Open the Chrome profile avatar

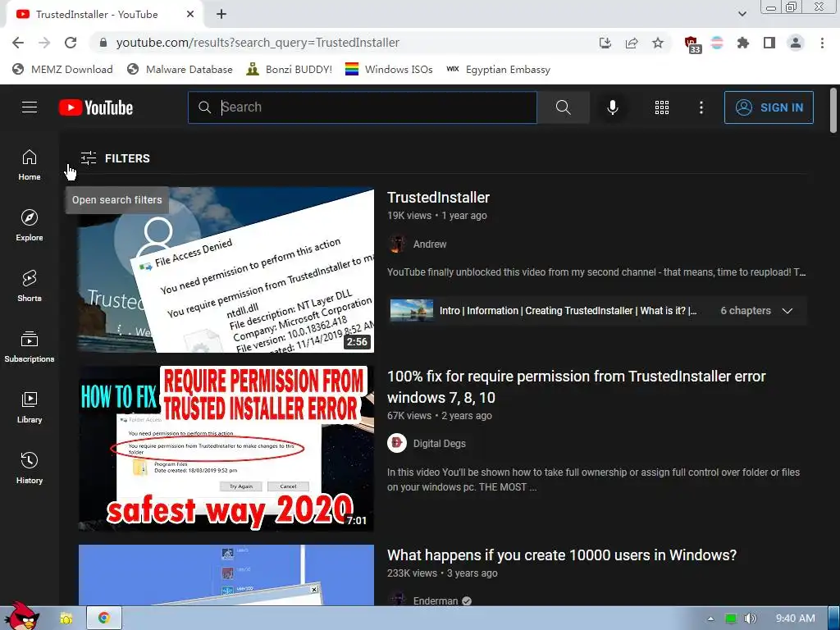click(796, 43)
